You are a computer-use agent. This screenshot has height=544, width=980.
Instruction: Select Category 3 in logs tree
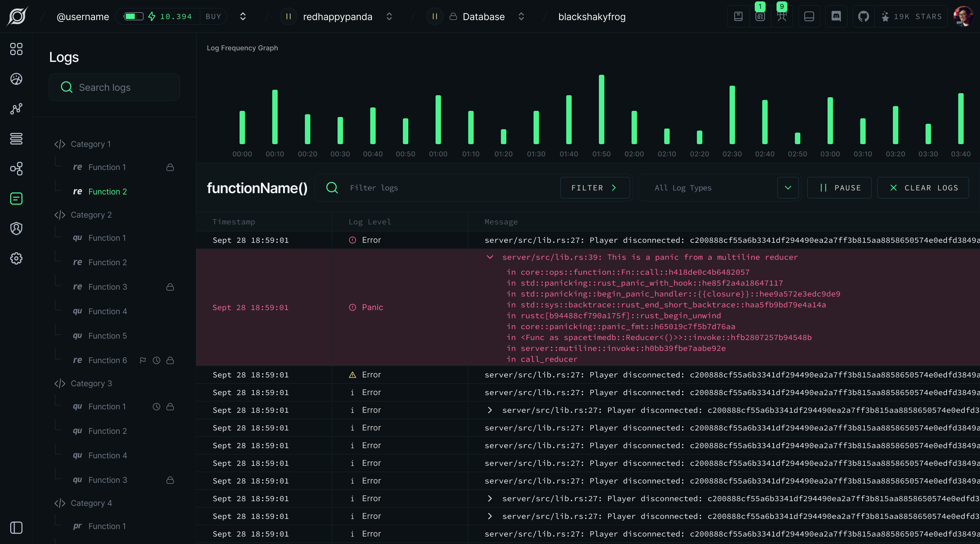(91, 383)
